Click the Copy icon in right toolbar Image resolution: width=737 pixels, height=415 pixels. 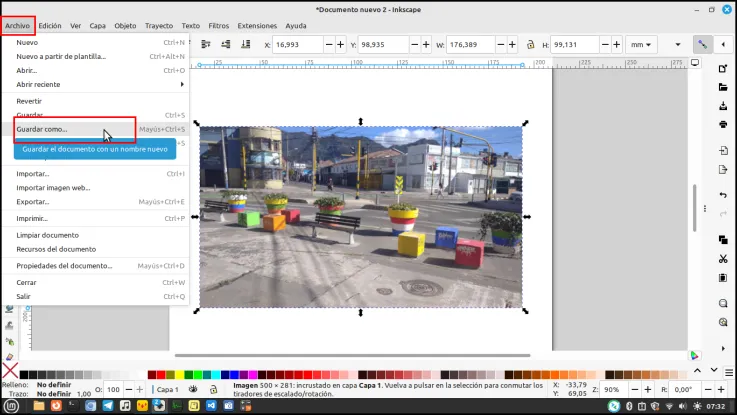(723, 240)
